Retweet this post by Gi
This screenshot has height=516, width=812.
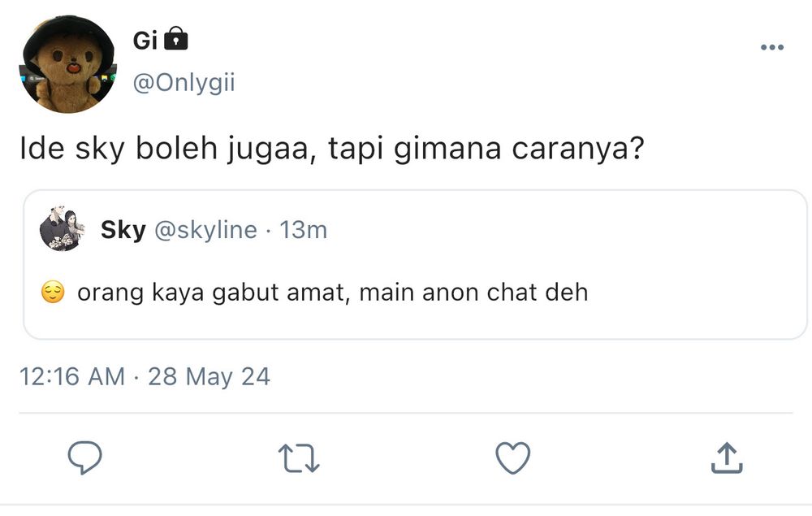point(299,458)
